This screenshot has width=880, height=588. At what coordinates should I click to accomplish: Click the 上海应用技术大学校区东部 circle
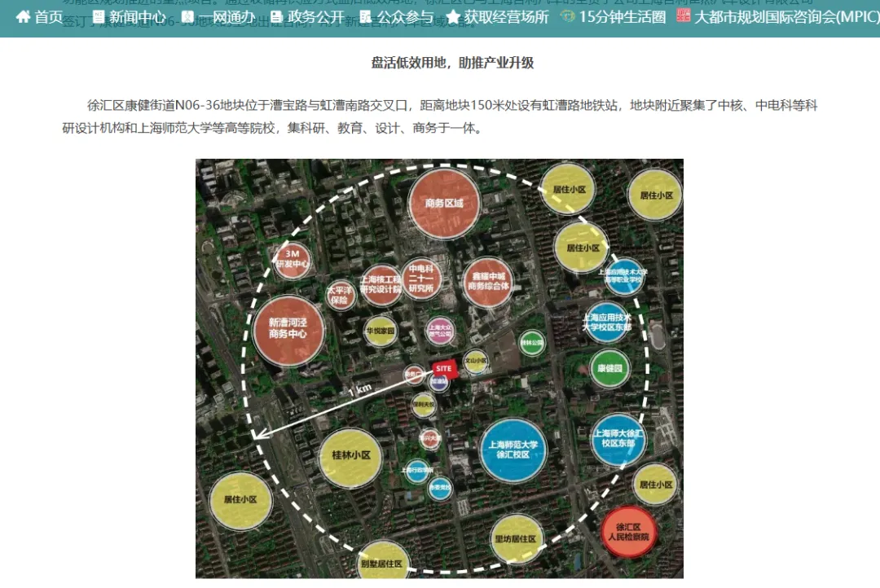(x=607, y=323)
